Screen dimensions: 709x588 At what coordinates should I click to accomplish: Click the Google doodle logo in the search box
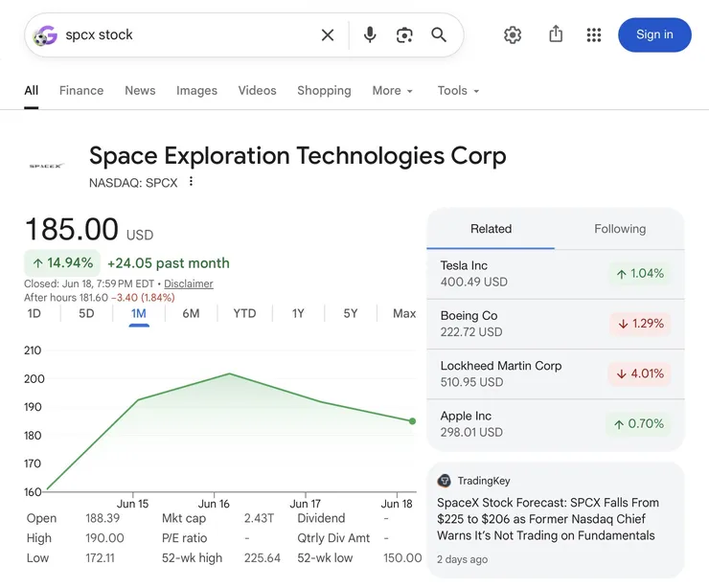[x=45, y=35]
